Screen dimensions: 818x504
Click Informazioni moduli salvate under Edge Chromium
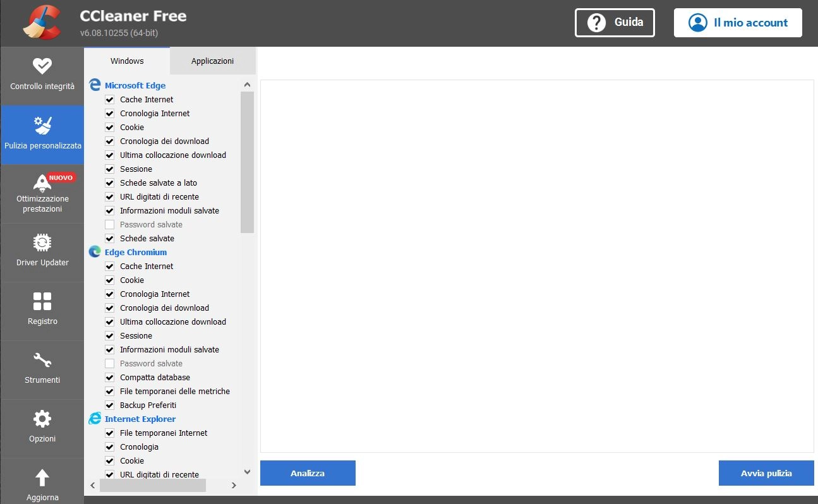[169, 349]
